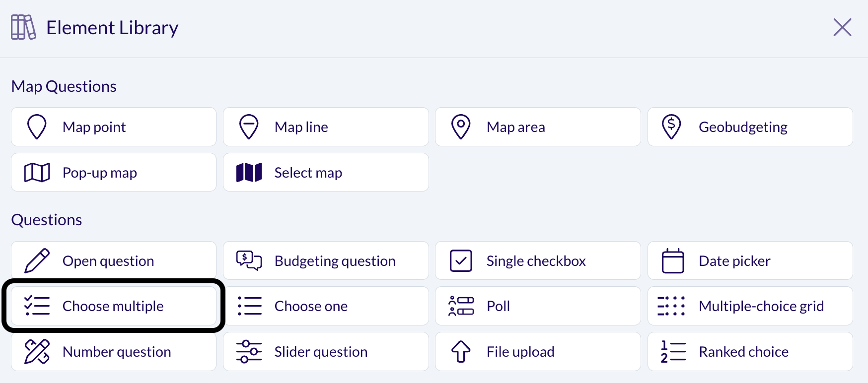Close the Element Library panel
Image resolution: width=868 pixels, height=383 pixels.
coord(842,27)
